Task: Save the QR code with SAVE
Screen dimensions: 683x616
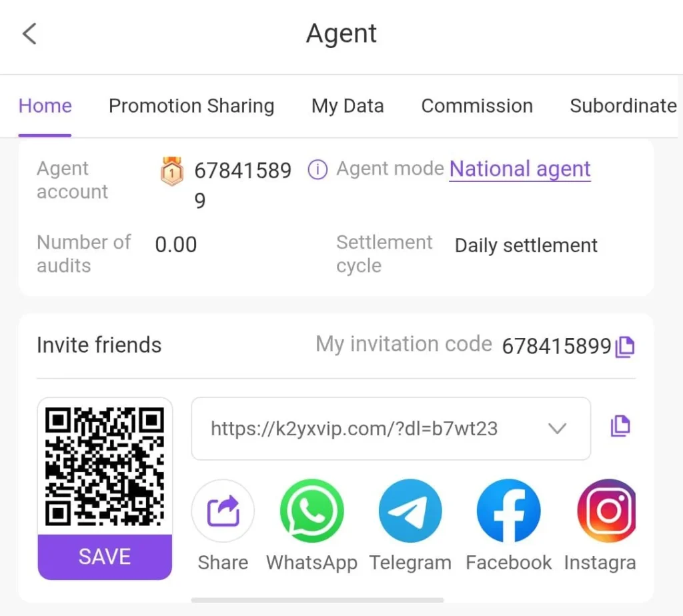Action: point(105,557)
